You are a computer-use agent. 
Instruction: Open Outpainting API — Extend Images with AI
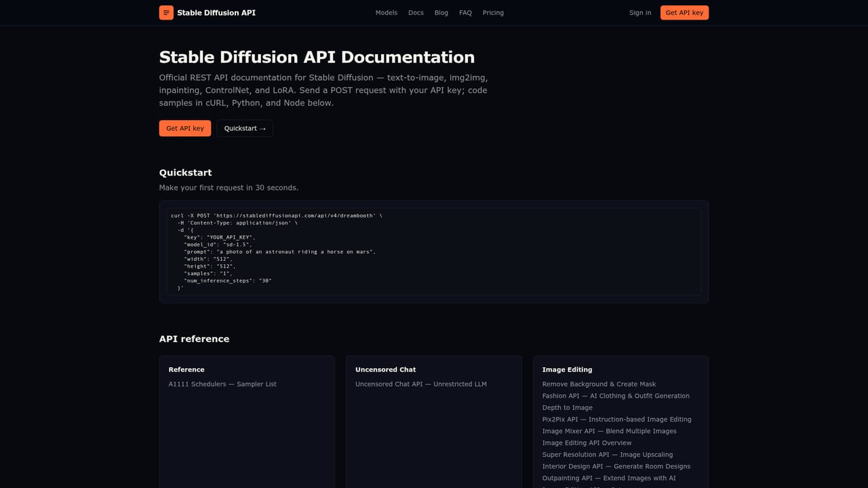click(609, 478)
